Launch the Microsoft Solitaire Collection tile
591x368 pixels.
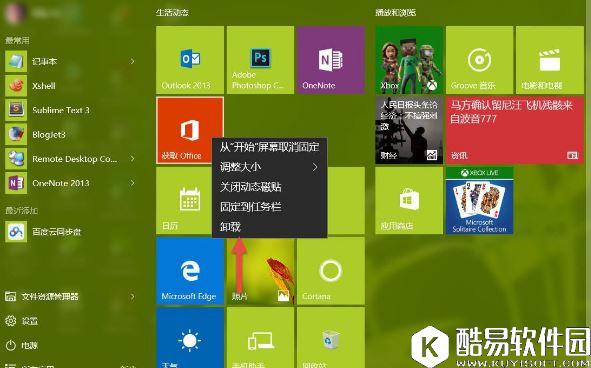[479, 200]
